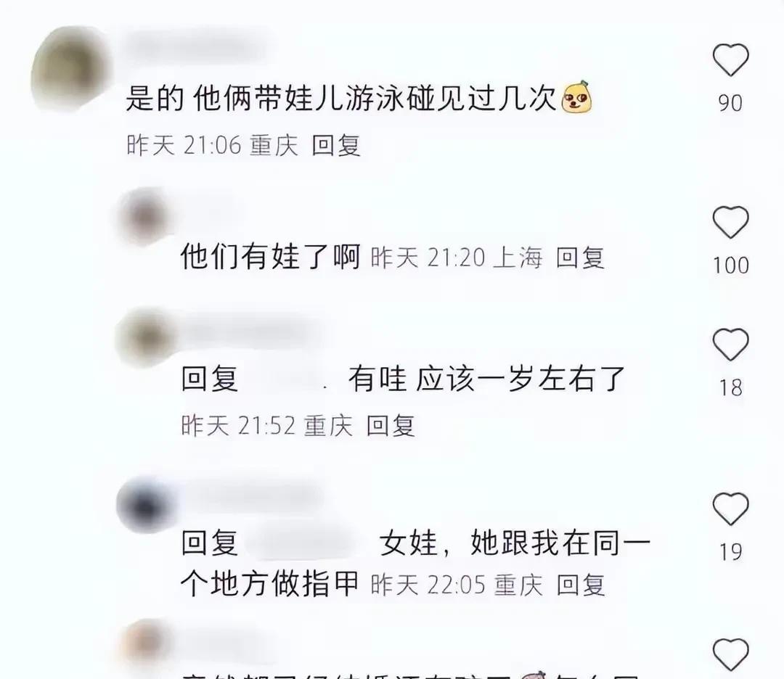This screenshot has height=679, width=784.
Task: Open avatar of 他们有娃了啊 commenter
Action: coord(145,218)
